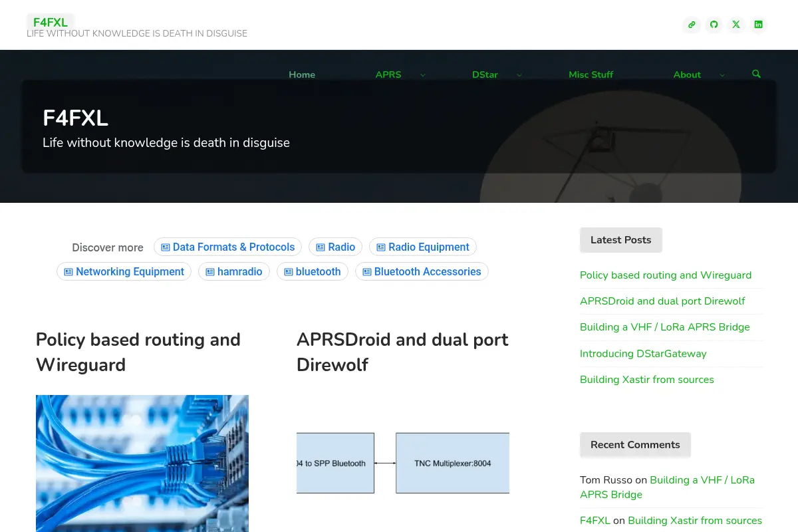
Task: Expand the DStar menu chevron
Action: pos(519,75)
